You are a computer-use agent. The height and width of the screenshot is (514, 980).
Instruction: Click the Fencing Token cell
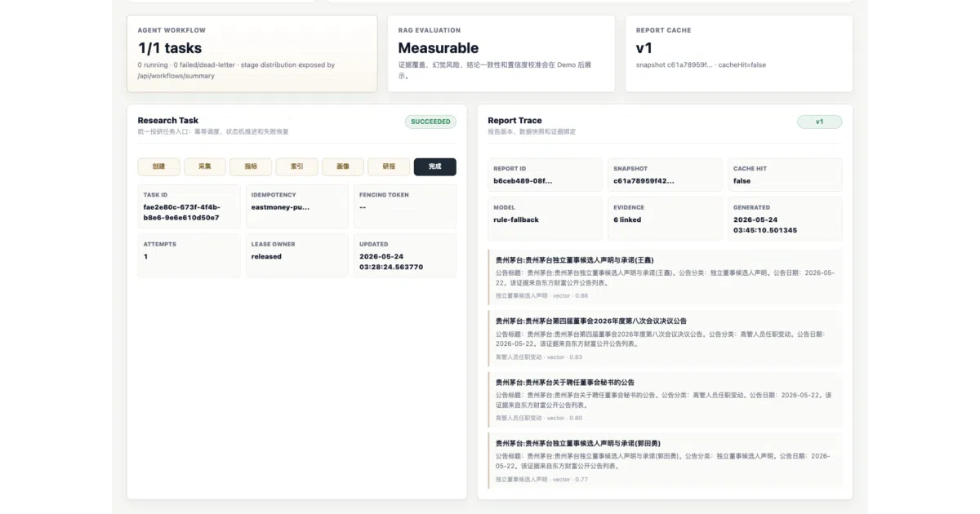(406, 206)
